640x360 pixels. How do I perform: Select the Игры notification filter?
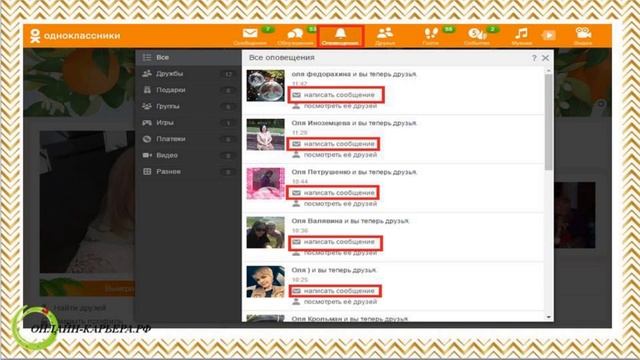188,123
